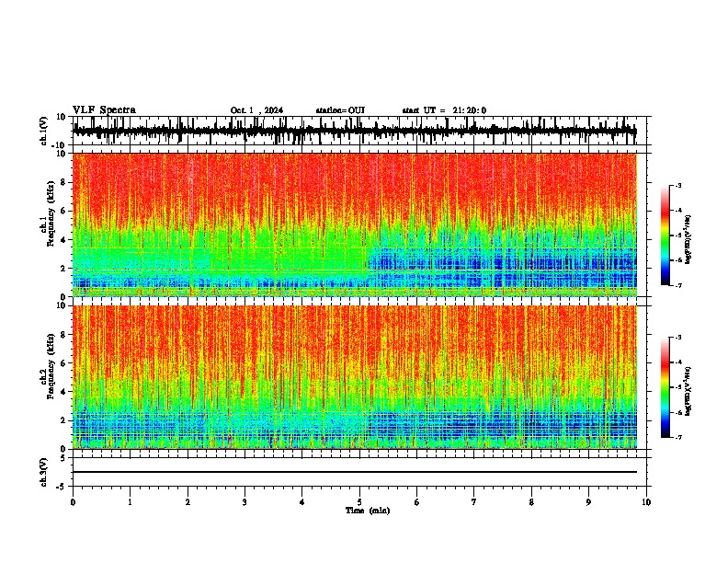Image resolution: width=728 pixels, height=563 pixels.
Task: Click the time axis tick label '9'
Action: (x=588, y=502)
